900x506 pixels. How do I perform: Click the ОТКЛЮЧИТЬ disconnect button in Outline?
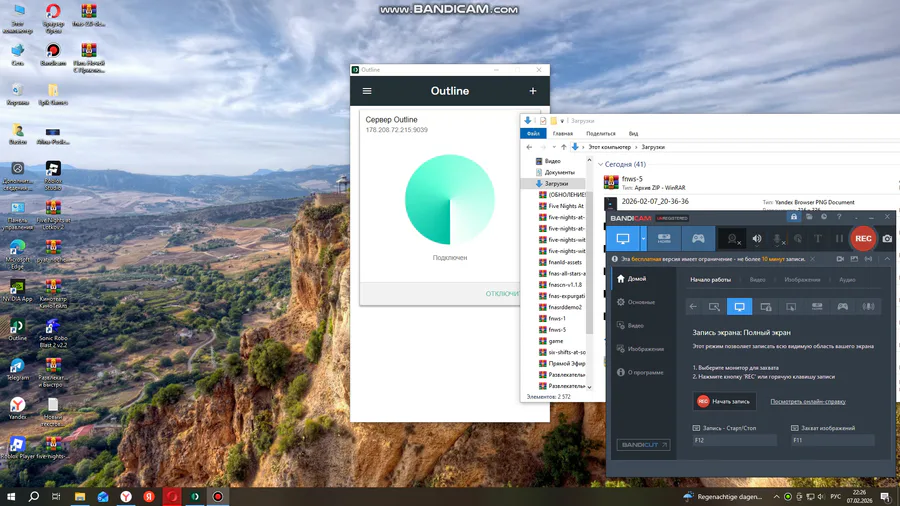[x=503, y=294]
